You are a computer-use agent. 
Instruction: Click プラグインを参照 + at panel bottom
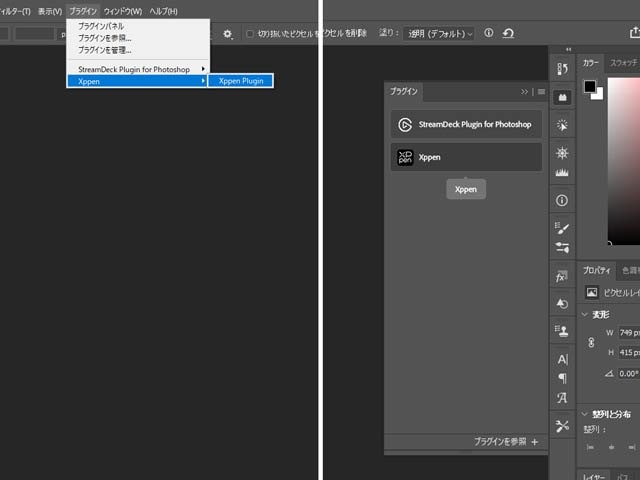[506, 442]
